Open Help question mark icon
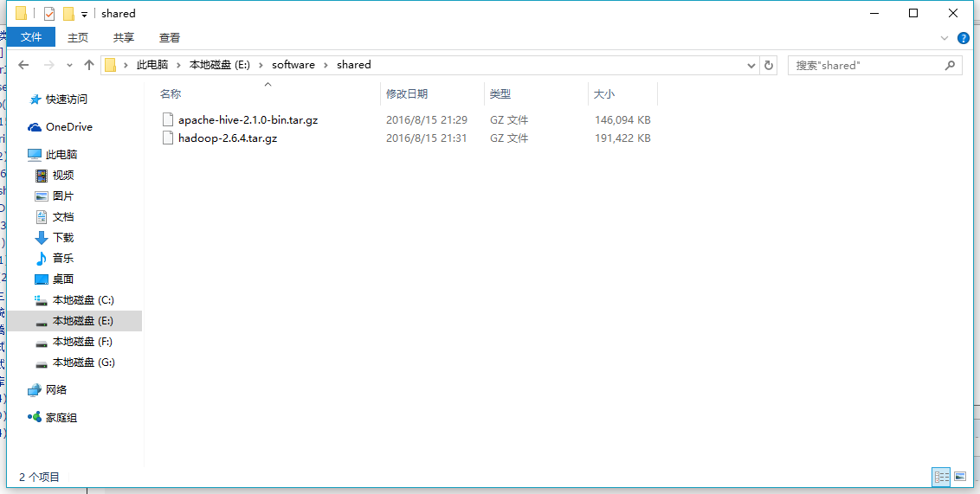This screenshot has width=980, height=494. click(964, 38)
